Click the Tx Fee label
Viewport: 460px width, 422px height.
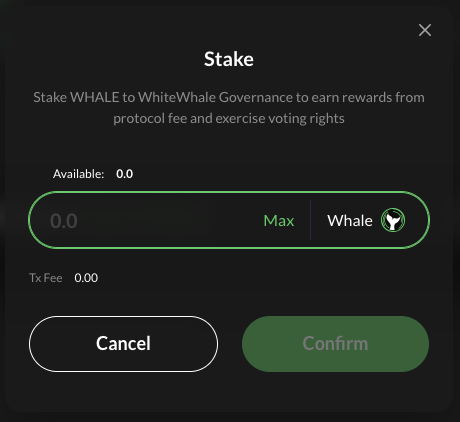tap(46, 278)
